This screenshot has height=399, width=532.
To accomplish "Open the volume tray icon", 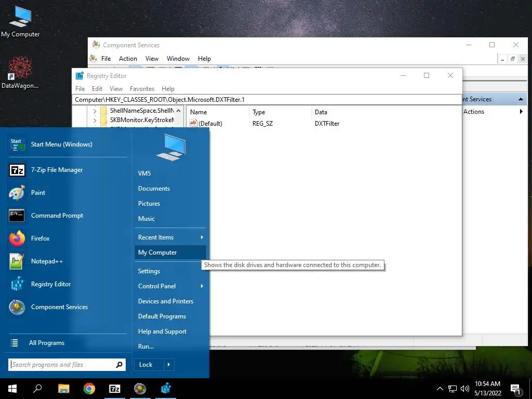I will click(465, 389).
